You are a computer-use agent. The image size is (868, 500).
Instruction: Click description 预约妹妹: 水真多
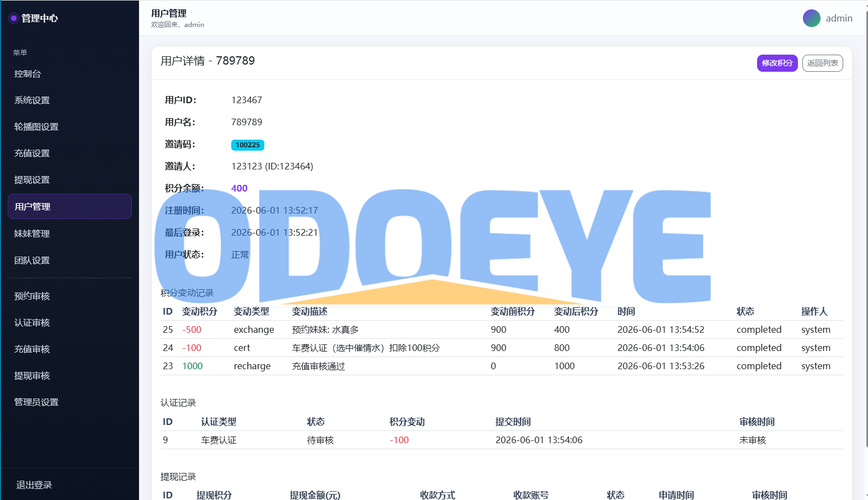(x=325, y=329)
